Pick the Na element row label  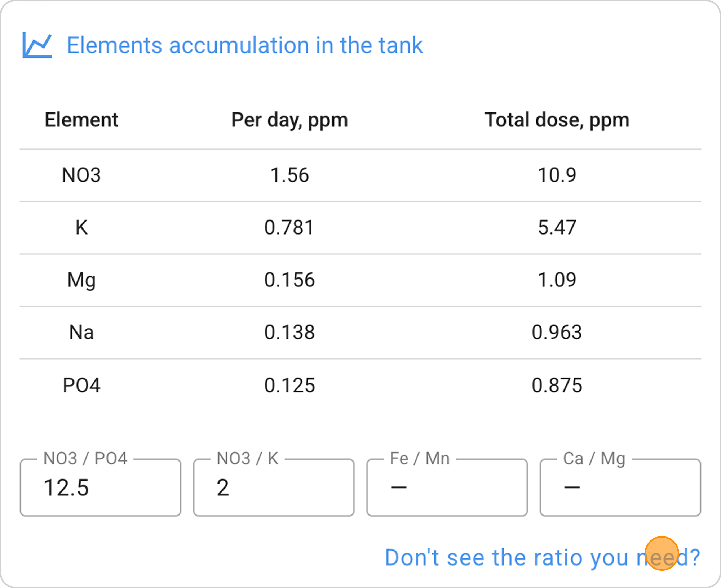pyautogui.click(x=81, y=332)
